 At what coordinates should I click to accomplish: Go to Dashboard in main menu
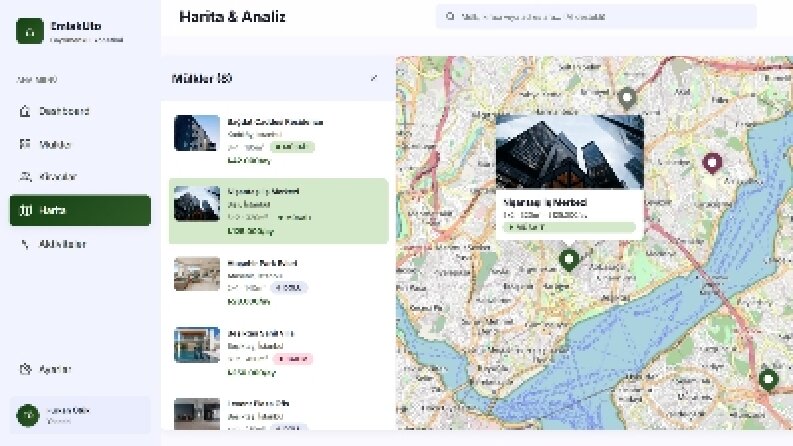click(x=80, y=111)
